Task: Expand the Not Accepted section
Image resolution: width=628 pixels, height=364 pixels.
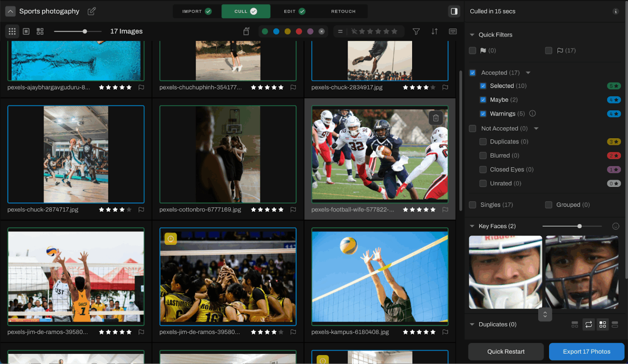Action: 536,128
